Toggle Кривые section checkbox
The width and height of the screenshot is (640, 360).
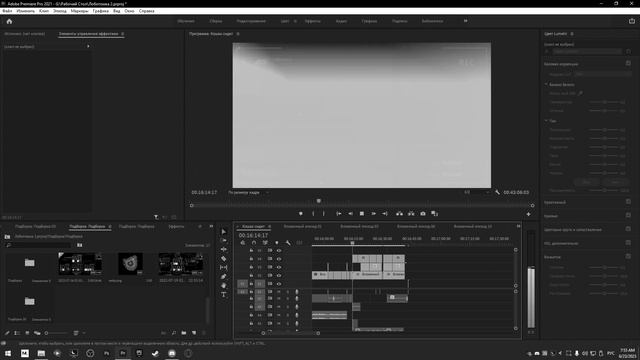pos(628,215)
